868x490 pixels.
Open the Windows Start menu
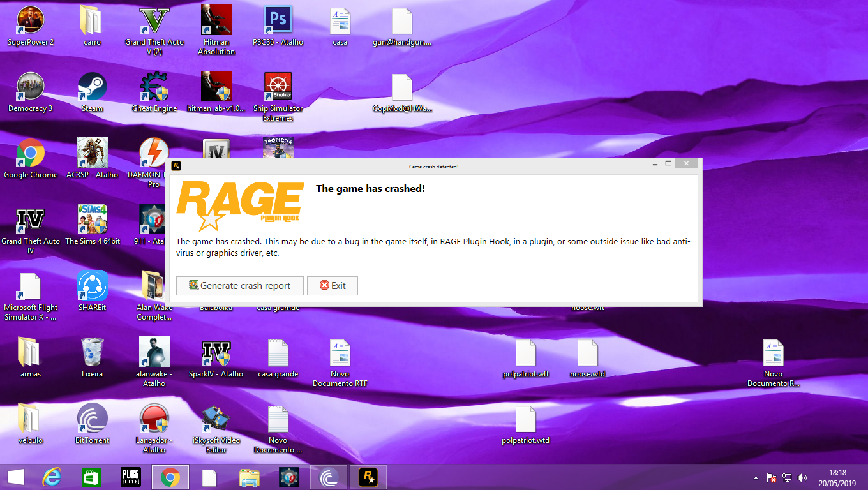pyautogui.click(x=15, y=477)
